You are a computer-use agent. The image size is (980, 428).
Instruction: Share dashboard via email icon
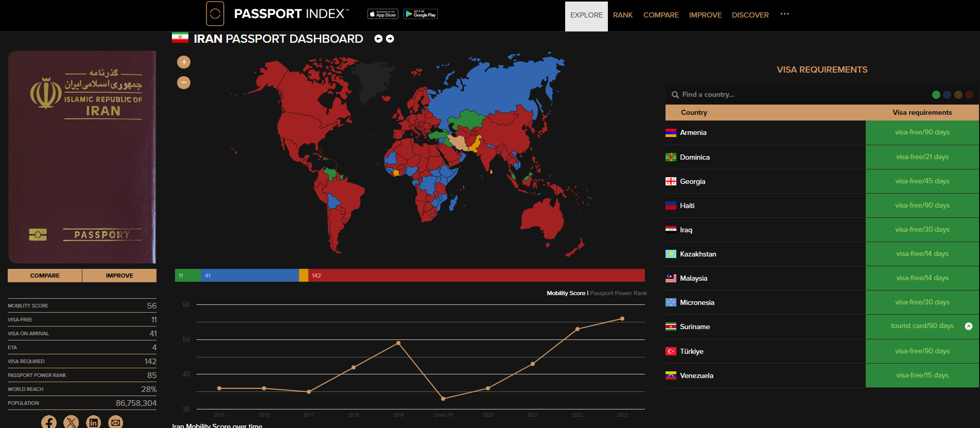(116, 422)
